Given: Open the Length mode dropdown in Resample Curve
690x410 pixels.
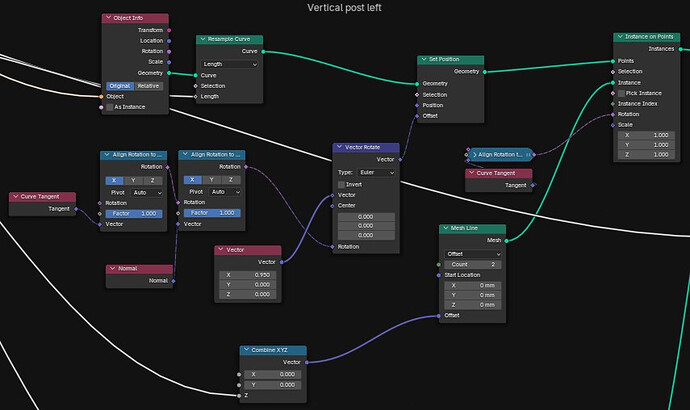Looking at the screenshot, I should click(229, 64).
